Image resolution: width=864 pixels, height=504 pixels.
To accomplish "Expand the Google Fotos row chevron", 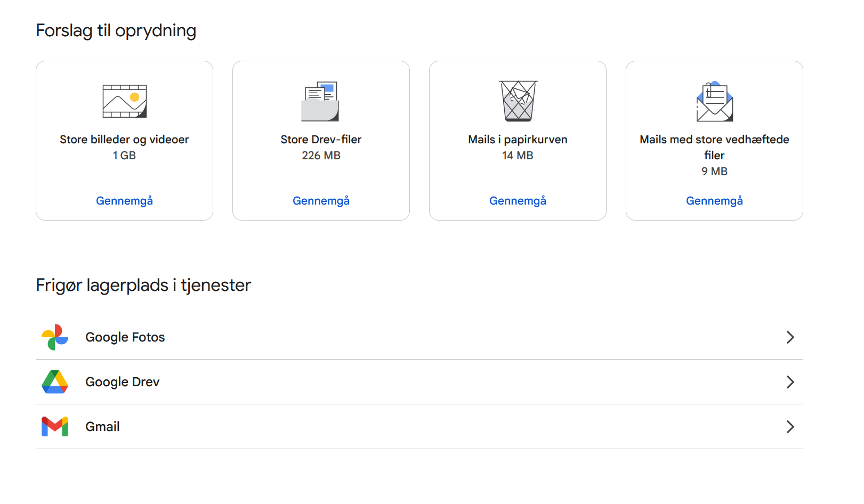I will (790, 337).
